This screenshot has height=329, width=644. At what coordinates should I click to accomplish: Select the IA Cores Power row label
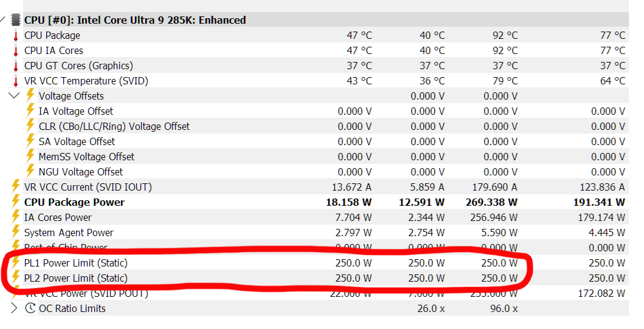pos(58,218)
